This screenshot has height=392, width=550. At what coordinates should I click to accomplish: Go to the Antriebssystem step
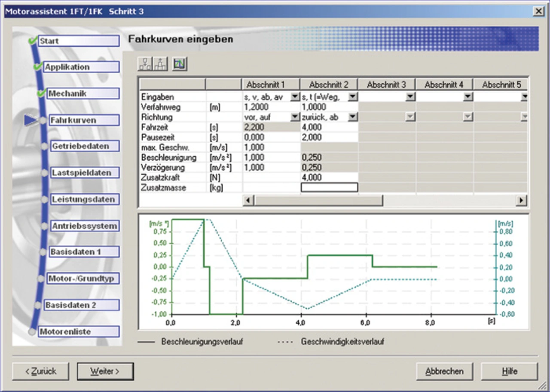click(84, 226)
